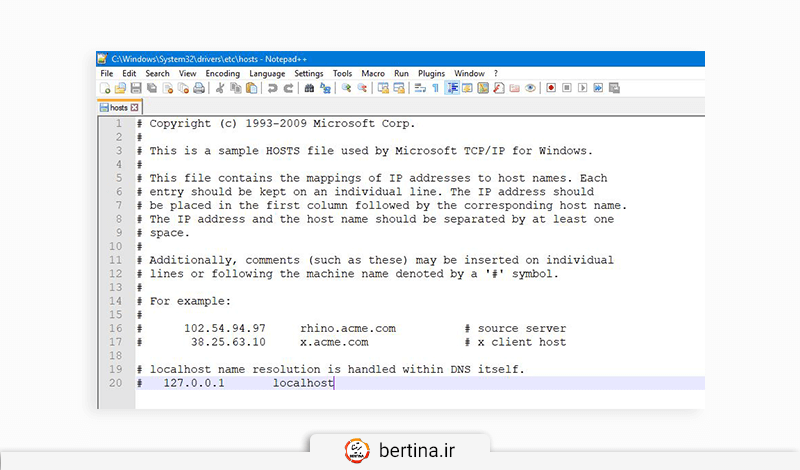Open the Settings menu
The height and width of the screenshot is (470, 800).
pyautogui.click(x=309, y=73)
